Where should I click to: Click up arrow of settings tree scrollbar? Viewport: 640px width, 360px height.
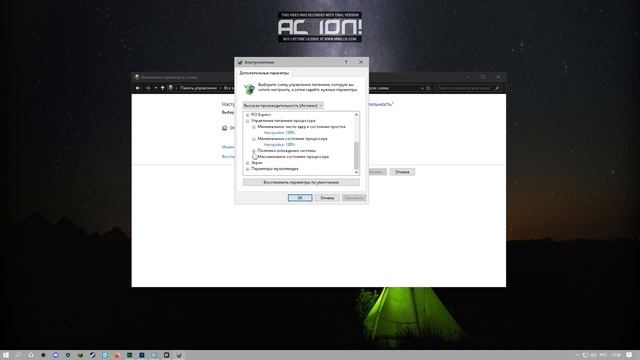click(356, 115)
